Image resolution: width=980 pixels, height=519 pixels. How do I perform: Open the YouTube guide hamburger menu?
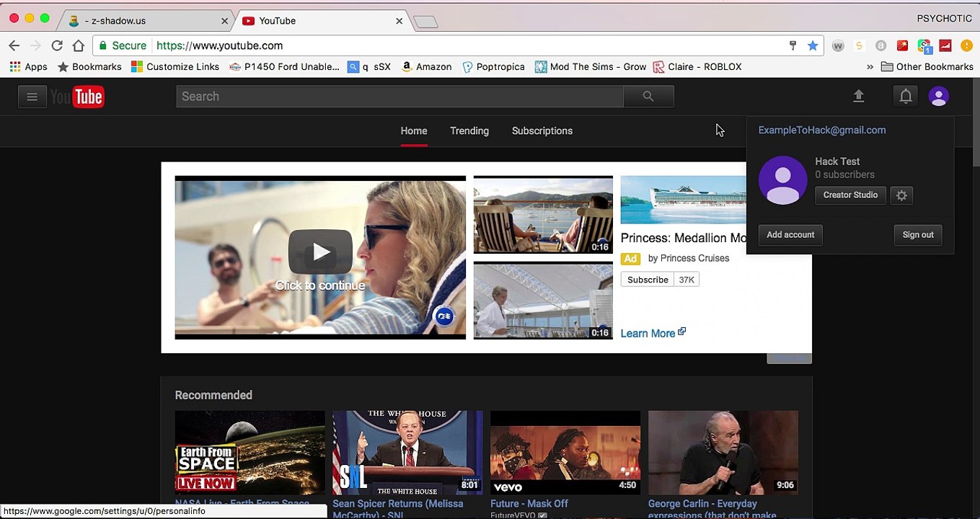(x=32, y=97)
